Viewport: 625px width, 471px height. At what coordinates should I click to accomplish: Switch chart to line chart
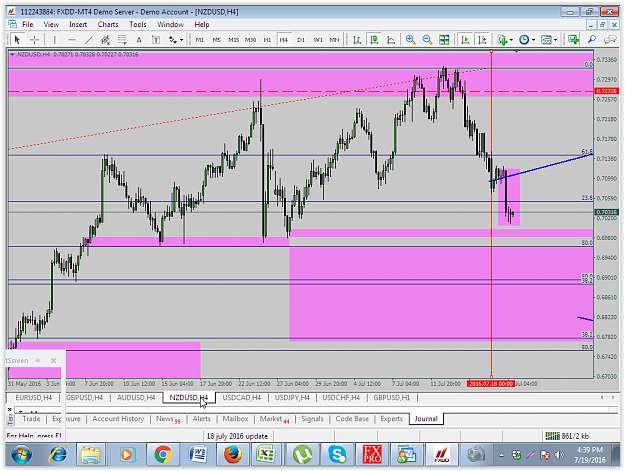coord(391,39)
